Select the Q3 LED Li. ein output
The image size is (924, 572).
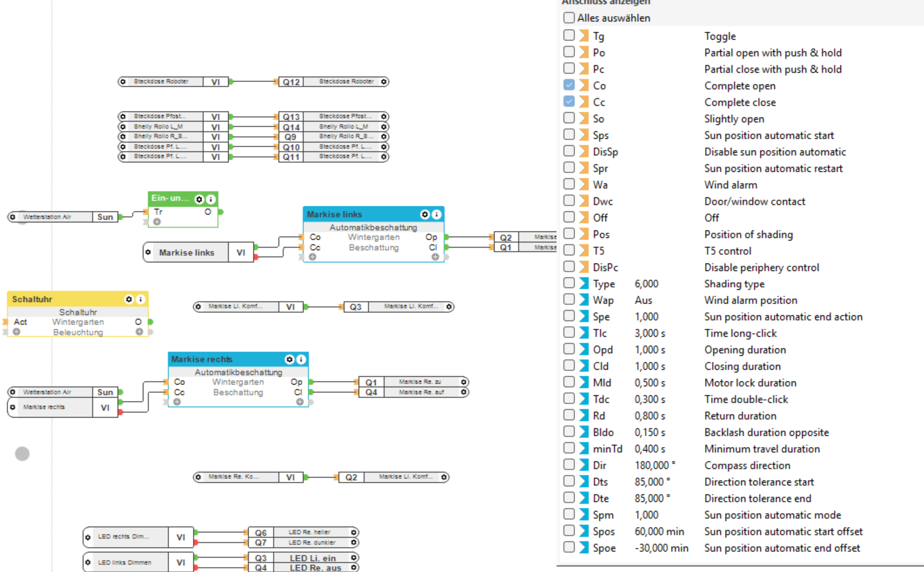coord(313,558)
